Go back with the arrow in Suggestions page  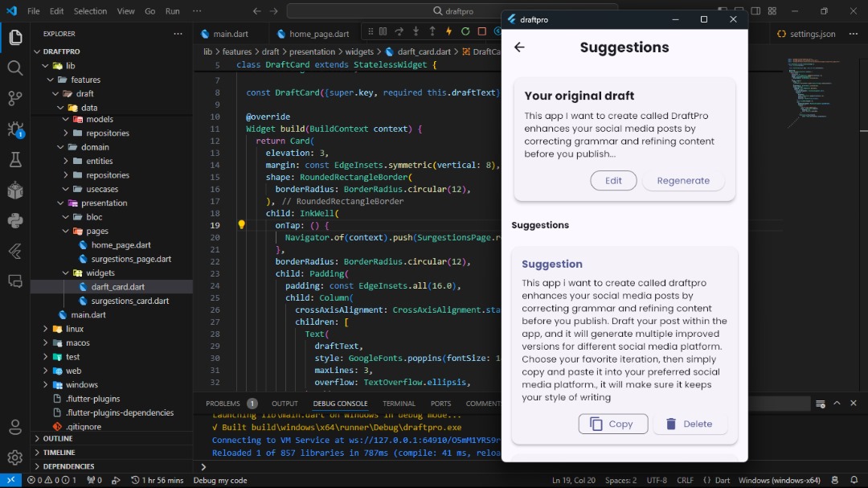pos(519,47)
